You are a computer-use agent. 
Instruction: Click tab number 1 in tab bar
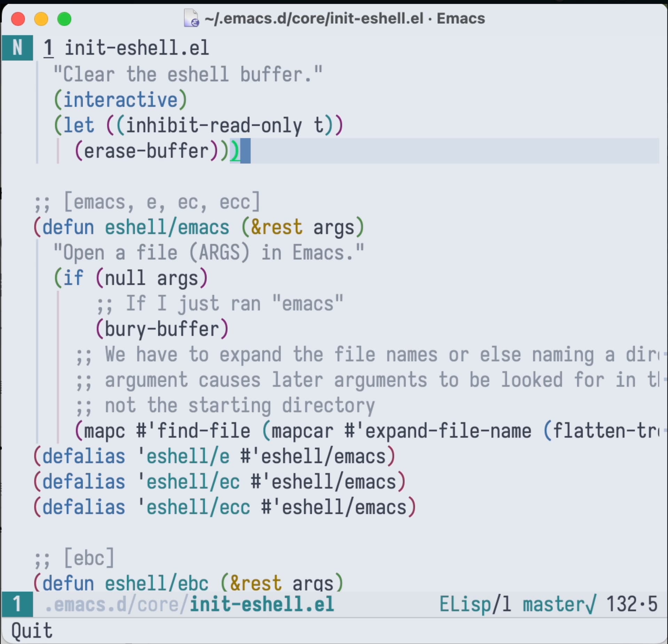click(x=48, y=48)
